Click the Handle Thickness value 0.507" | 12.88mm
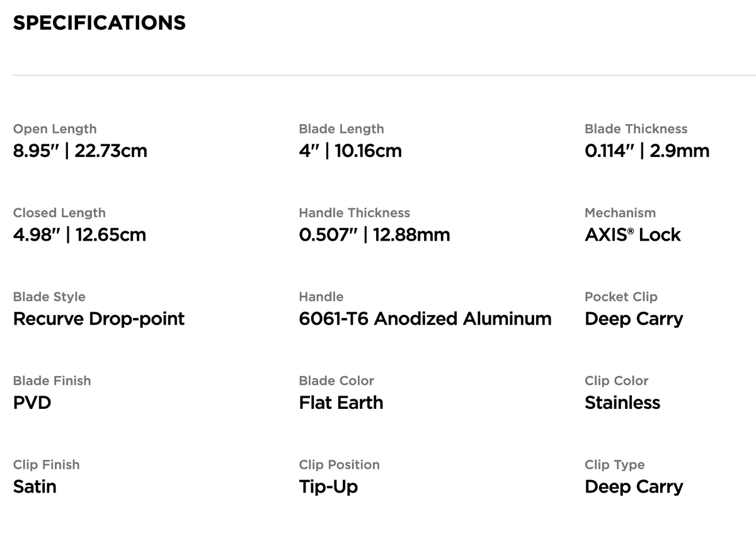This screenshot has width=756, height=543. point(374,235)
